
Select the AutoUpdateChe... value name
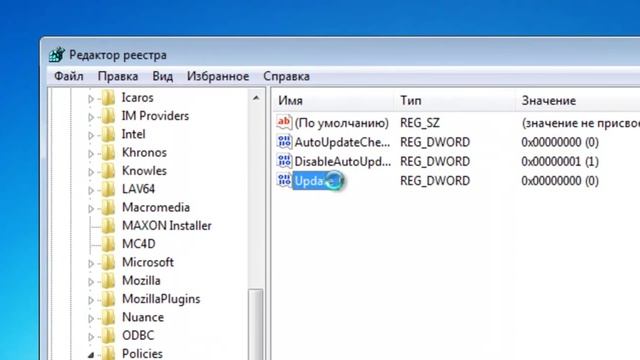(x=342, y=142)
